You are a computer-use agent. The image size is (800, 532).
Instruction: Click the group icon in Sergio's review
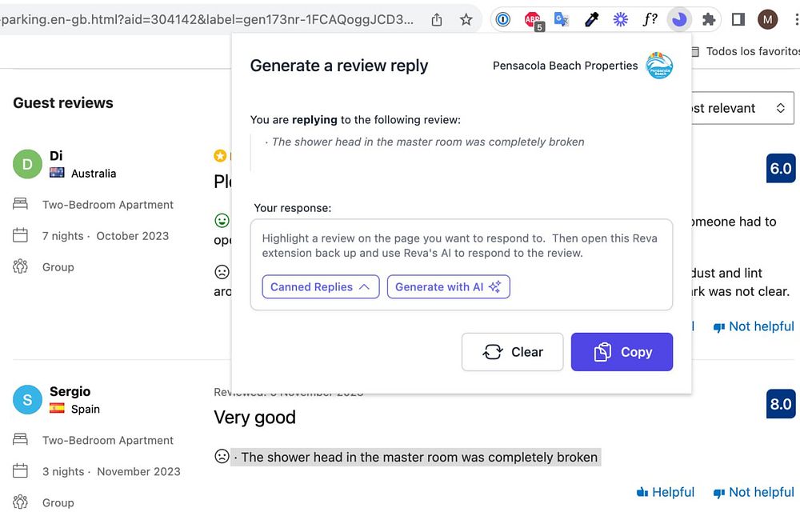pos(21,502)
